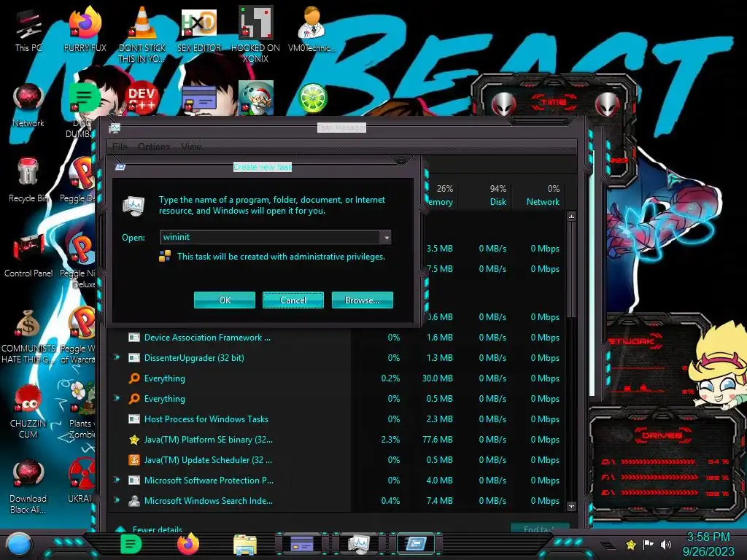Open File Explorer from the taskbar
Screen dimensions: 747x560
[x=245, y=544]
